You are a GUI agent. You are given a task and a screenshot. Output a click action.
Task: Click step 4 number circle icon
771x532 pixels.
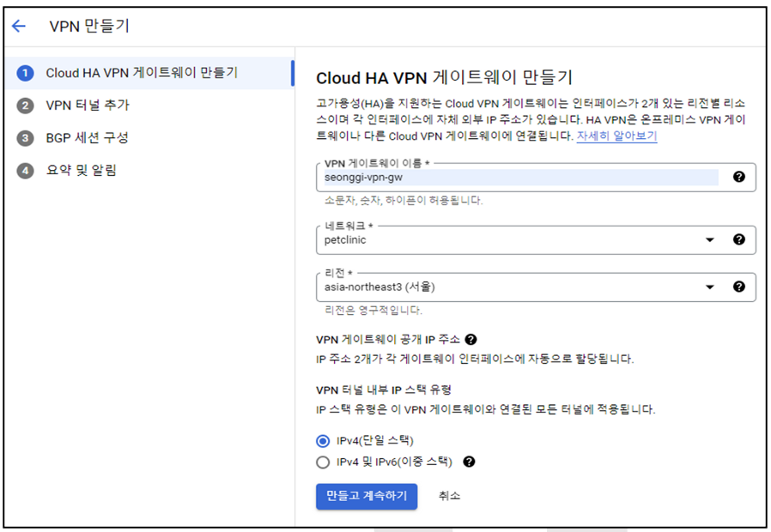(x=25, y=171)
